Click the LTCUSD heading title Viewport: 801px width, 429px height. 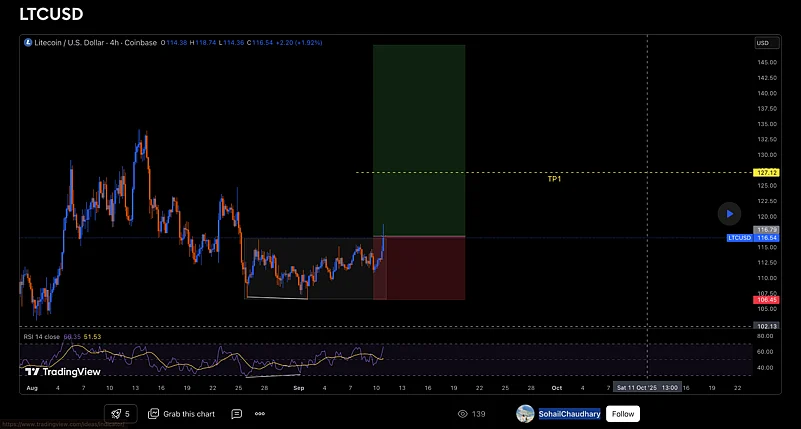pyautogui.click(x=51, y=14)
